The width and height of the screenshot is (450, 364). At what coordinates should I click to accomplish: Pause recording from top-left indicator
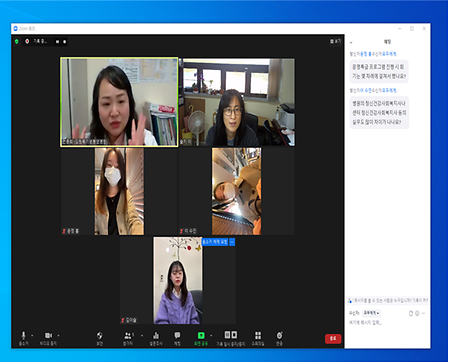click(57, 42)
